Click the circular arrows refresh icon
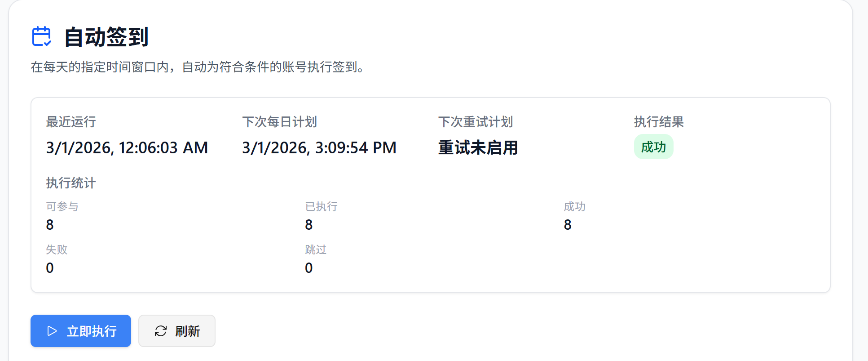868x361 pixels. tap(161, 331)
